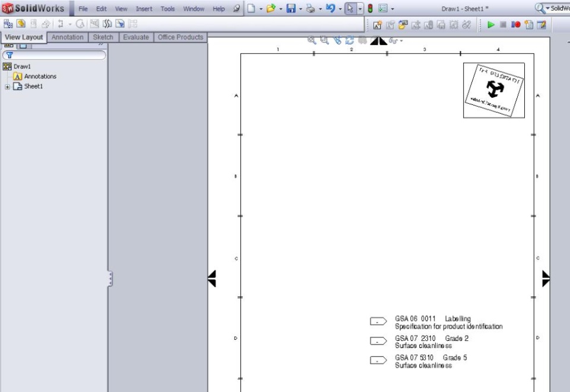Expand the Options dropdown arrow
The image size is (570, 392).
tap(392, 9)
